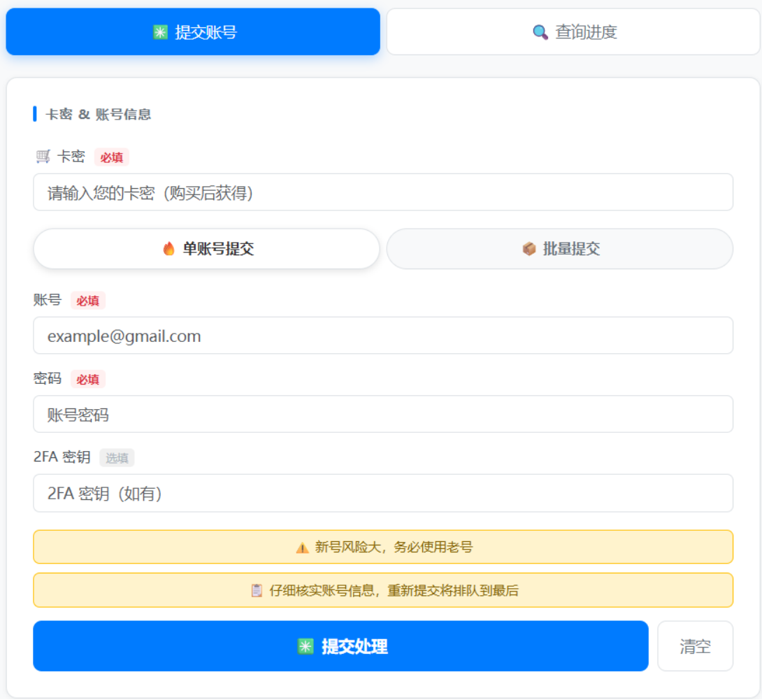The width and height of the screenshot is (762, 700).
Task: Click the magnifier icon beside 查询进度
Action: coord(540,32)
